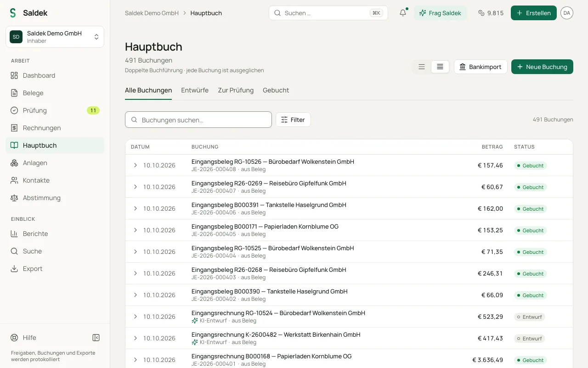Viewport: 588px width, 368px height.
Task: Go to Prüfung with 11 pending
Action: (55, 110)
